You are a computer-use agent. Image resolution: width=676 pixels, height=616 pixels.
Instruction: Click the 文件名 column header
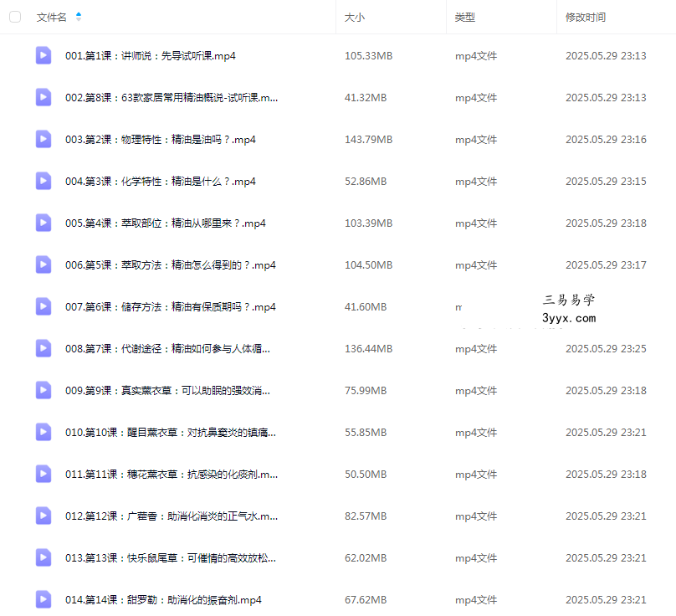point(51,18)
